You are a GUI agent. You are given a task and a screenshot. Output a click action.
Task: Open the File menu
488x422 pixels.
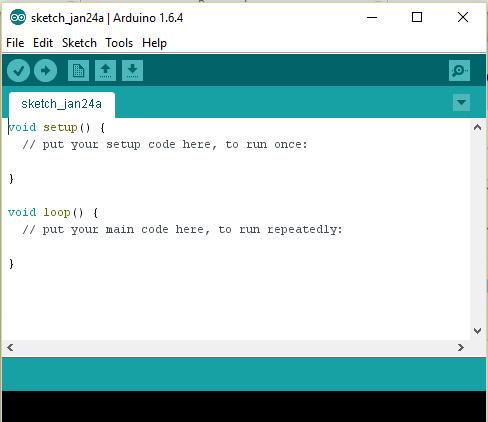pos(15,43)
